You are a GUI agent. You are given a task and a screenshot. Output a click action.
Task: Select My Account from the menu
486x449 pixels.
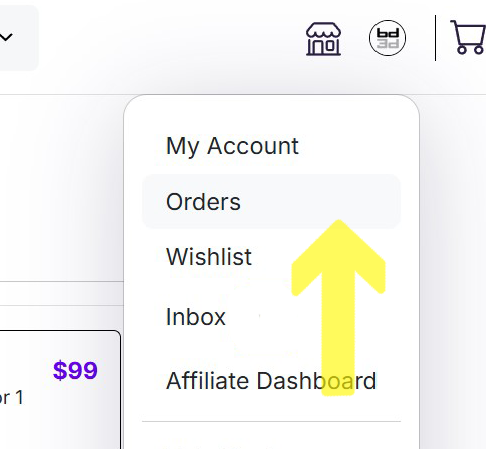coord(232,146)
